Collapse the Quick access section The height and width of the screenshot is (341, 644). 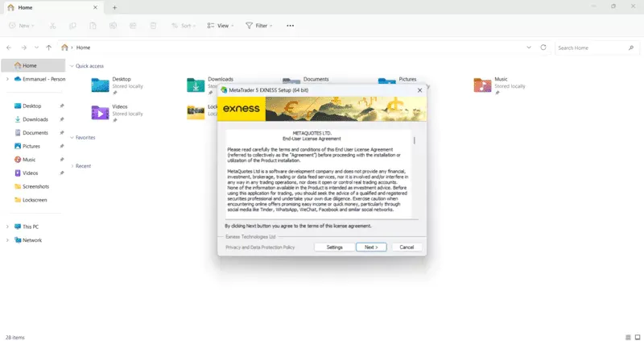click(72, 66)
